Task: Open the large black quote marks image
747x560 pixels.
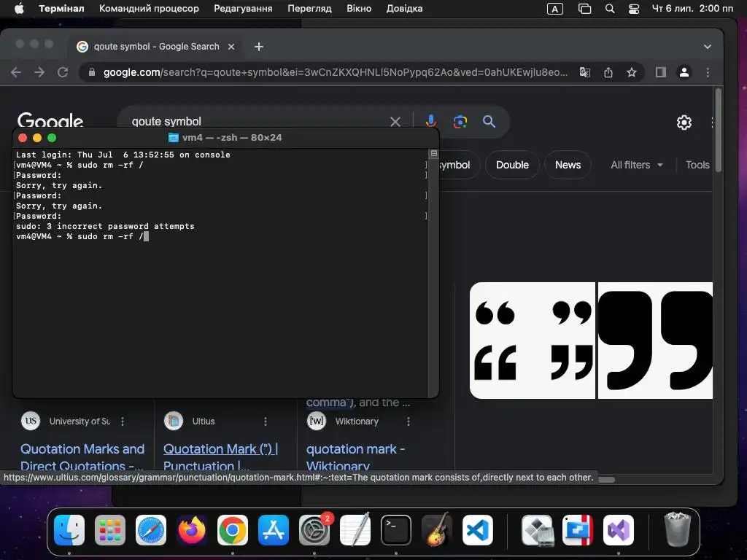Action: 655,341
